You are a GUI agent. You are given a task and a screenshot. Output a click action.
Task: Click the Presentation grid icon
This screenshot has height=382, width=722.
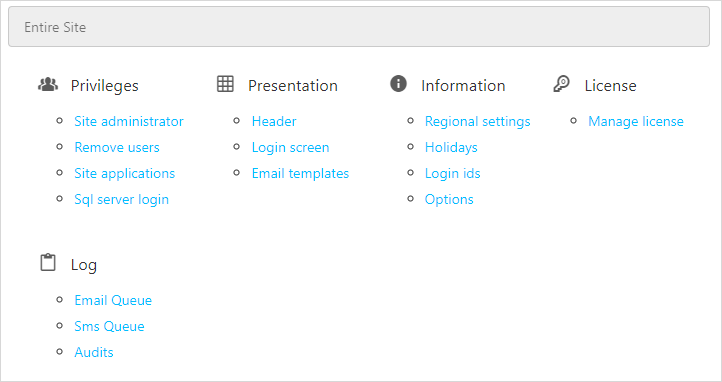(x=225, y=84)
